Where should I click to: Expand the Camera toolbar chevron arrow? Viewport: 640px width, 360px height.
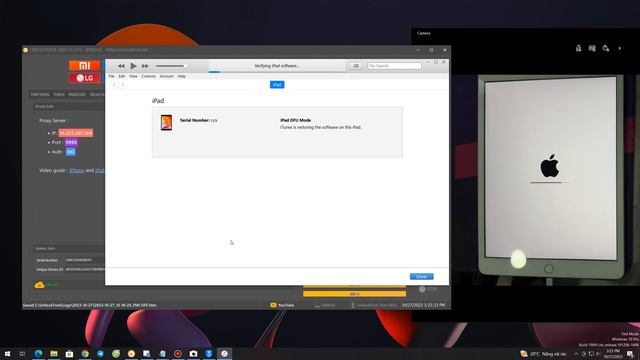(x=620, y=48)
